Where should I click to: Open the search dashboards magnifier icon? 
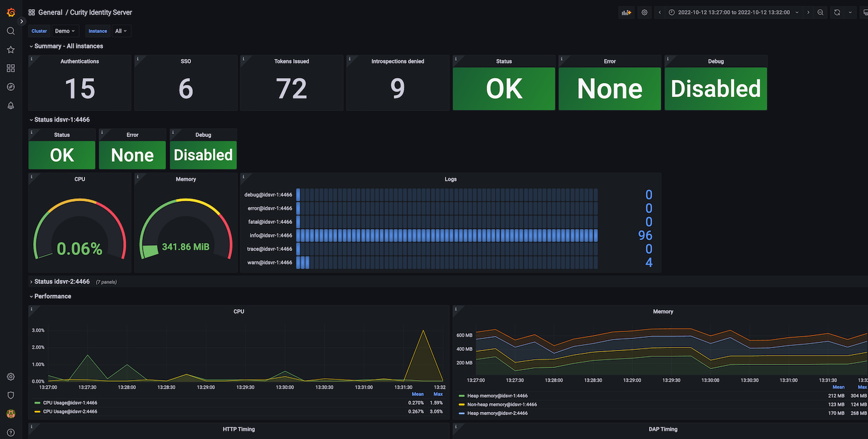(x=10, y=31)
